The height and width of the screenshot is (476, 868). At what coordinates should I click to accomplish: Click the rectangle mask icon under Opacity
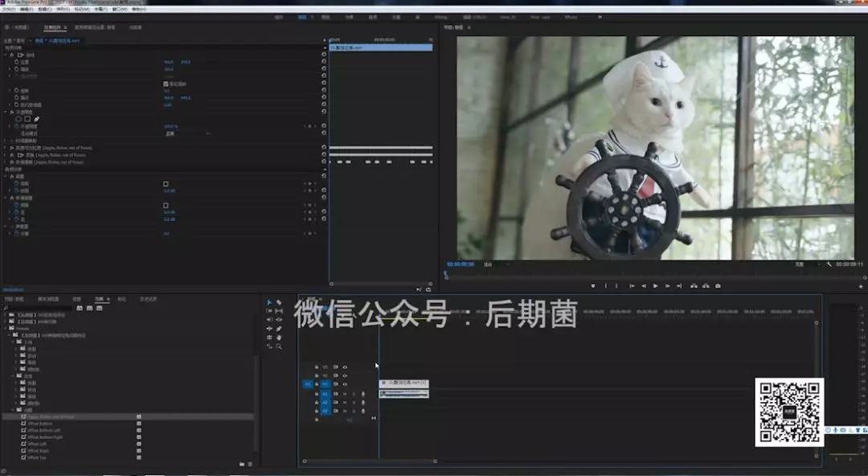[27, 119]
